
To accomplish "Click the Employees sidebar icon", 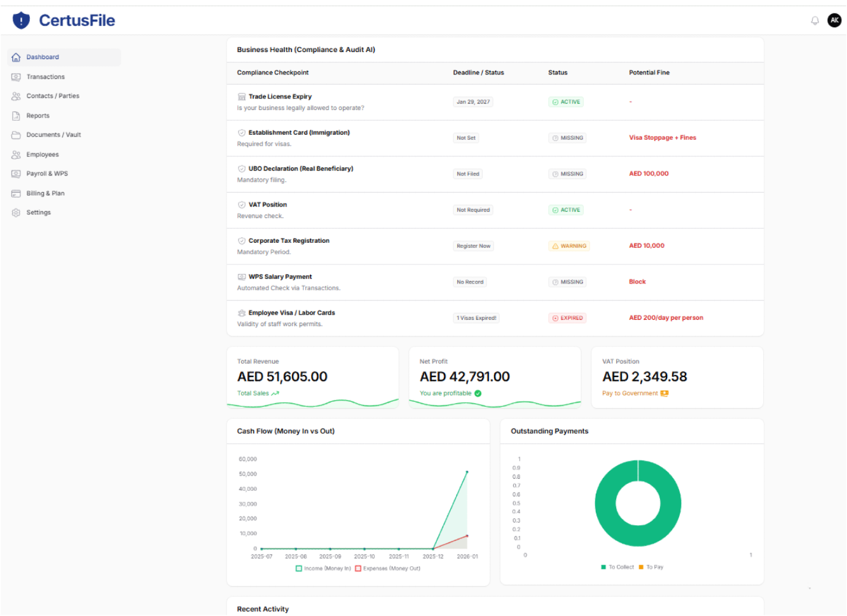I will [15, 154].
